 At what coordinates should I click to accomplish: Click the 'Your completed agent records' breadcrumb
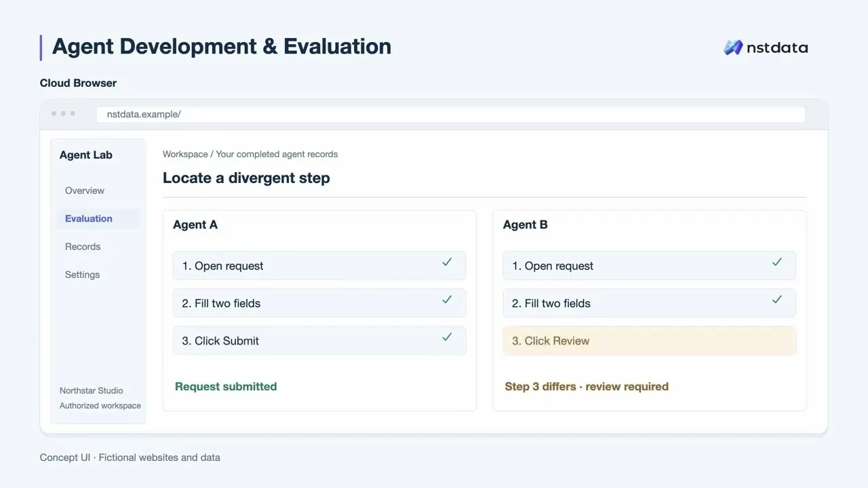pos(277,154)
